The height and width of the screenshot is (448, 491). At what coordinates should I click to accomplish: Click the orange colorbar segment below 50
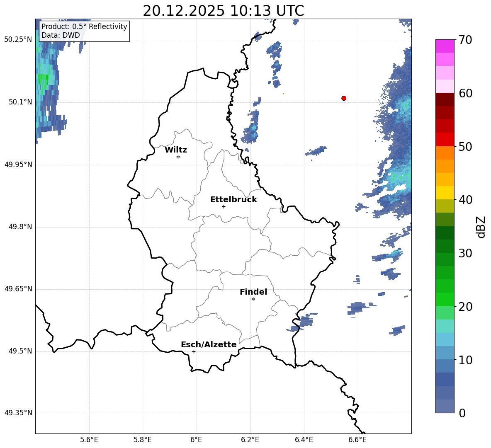(445, 153)
